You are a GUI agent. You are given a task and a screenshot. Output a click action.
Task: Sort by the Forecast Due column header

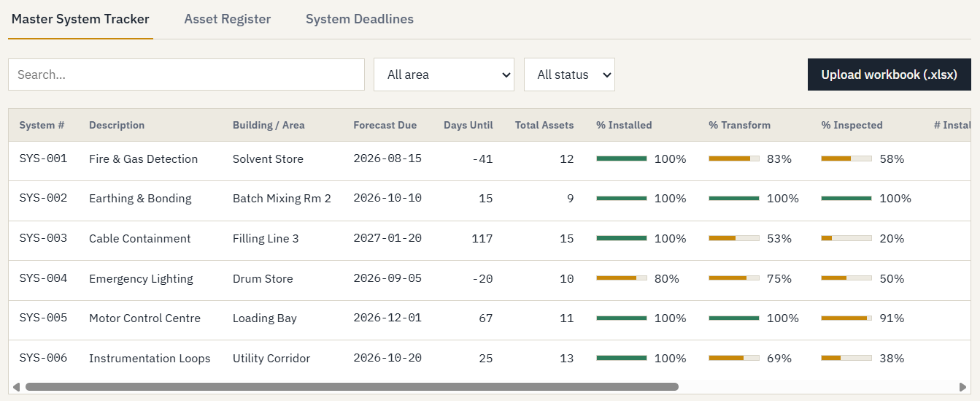[385, 125]
